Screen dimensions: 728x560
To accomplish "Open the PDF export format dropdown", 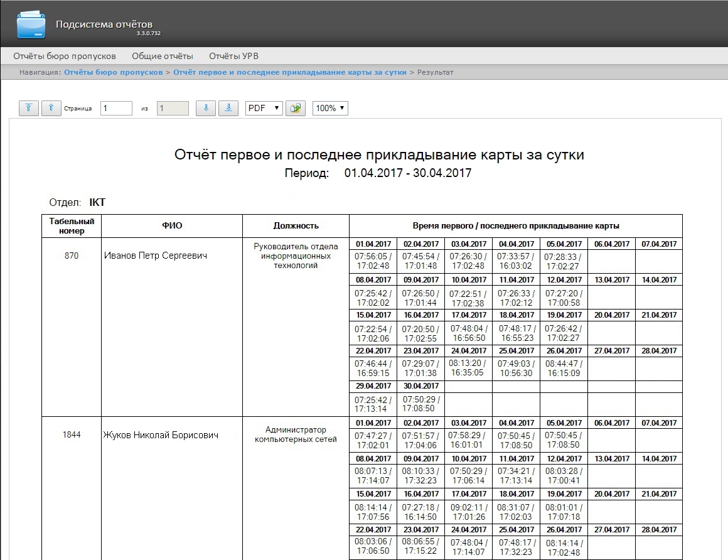I will click(x=264, y=108).
